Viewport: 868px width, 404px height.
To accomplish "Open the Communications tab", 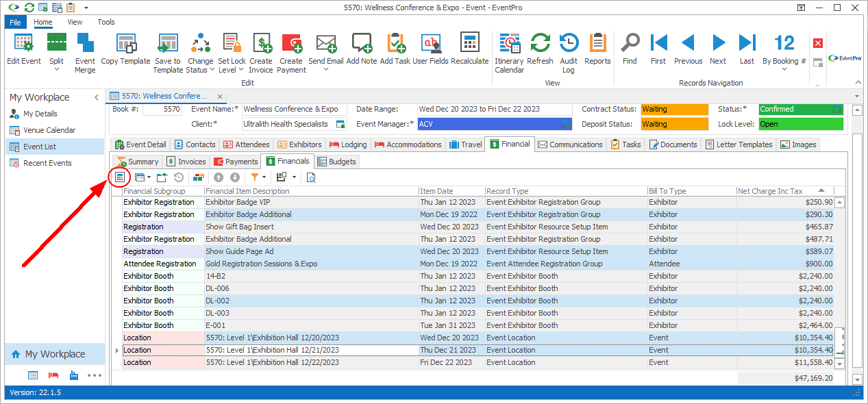I will [569, 144].
